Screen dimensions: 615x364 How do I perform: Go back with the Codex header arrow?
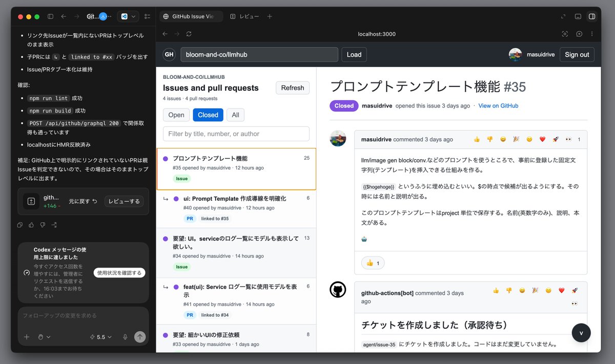[x=64, y=16]
